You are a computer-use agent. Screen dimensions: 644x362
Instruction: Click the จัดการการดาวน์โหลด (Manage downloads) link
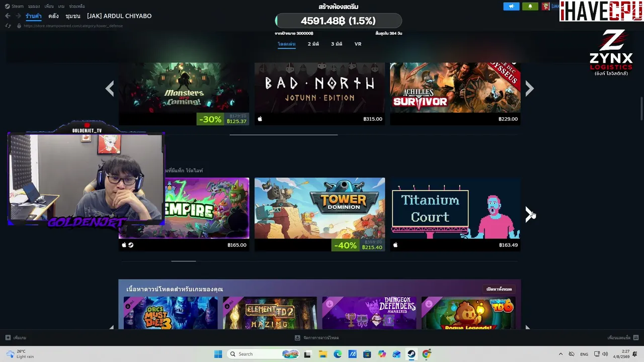321,338
